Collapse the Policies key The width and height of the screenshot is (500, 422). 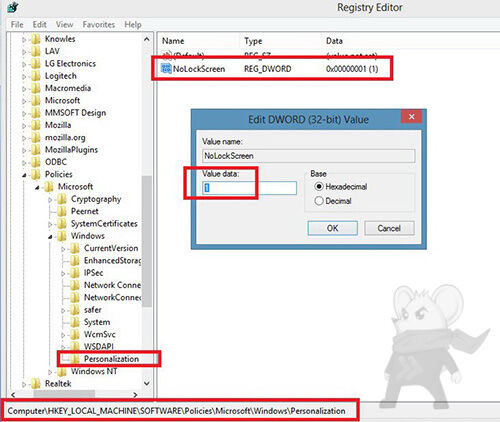(24, 175)
